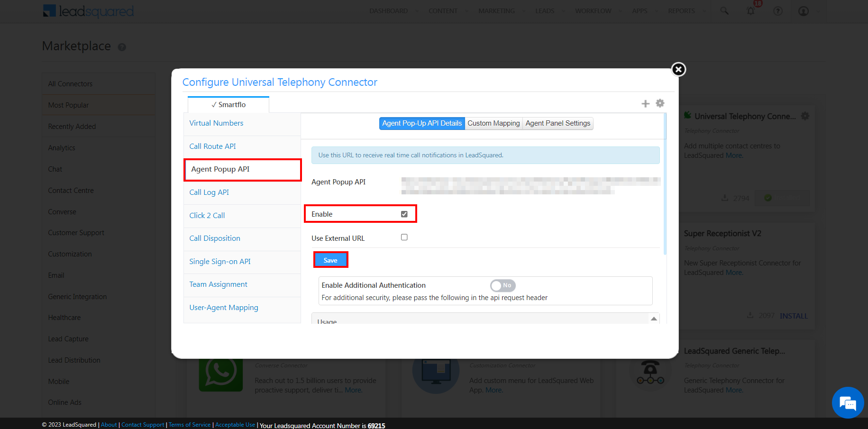Open Click 2 Call section
This screenshot has height=429, width=868.
point(242,216)
